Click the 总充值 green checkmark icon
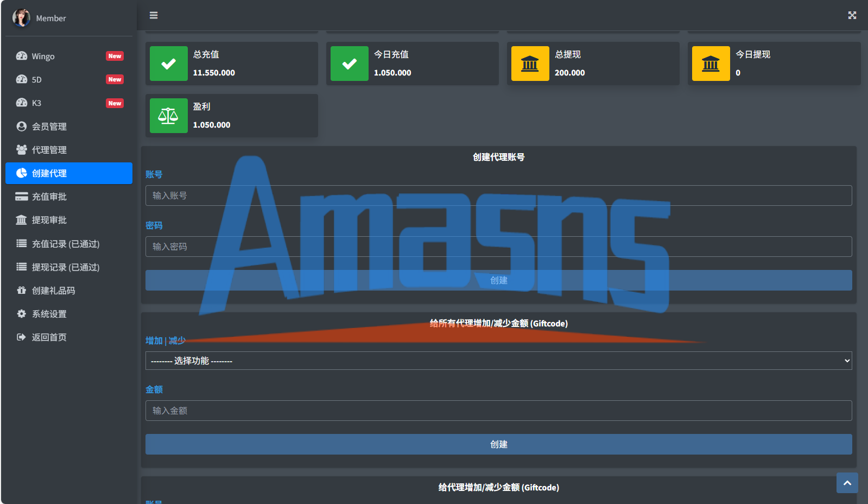This screenshot has height=504, width=868. [x=169, y=64]
